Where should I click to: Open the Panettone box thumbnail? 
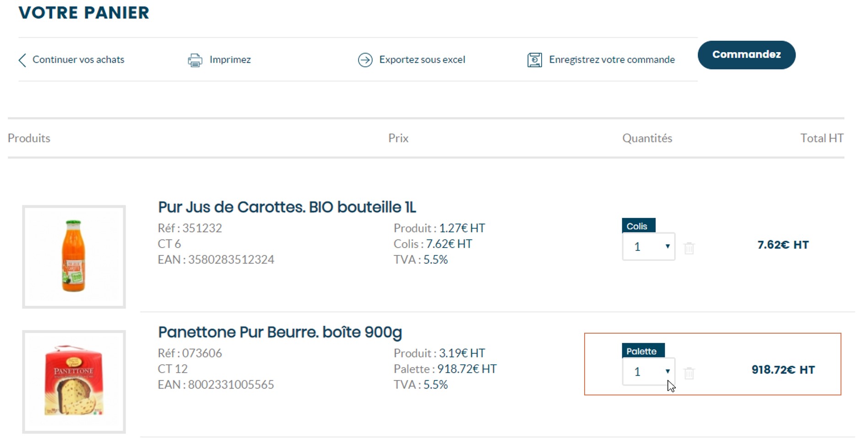74,381
